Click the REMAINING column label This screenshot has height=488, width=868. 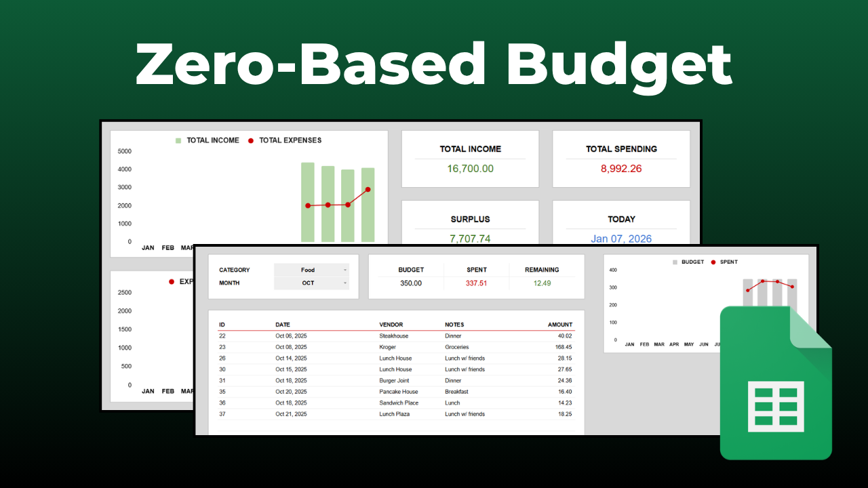(x=542, y=270)
